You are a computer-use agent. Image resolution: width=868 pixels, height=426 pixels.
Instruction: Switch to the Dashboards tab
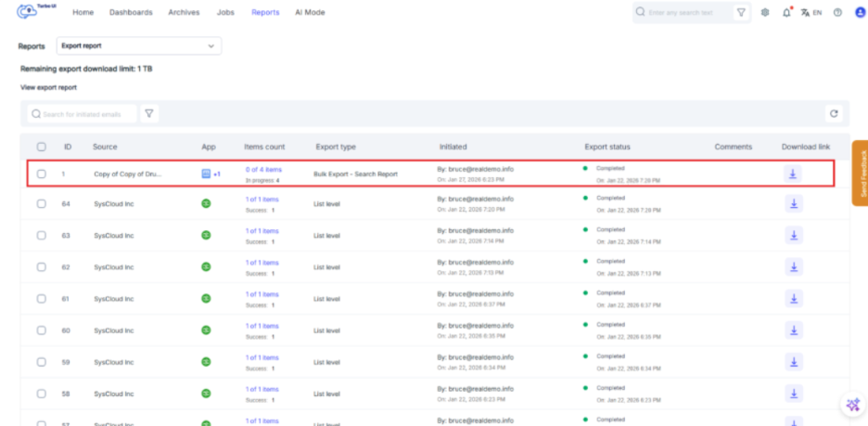[131, 13]
